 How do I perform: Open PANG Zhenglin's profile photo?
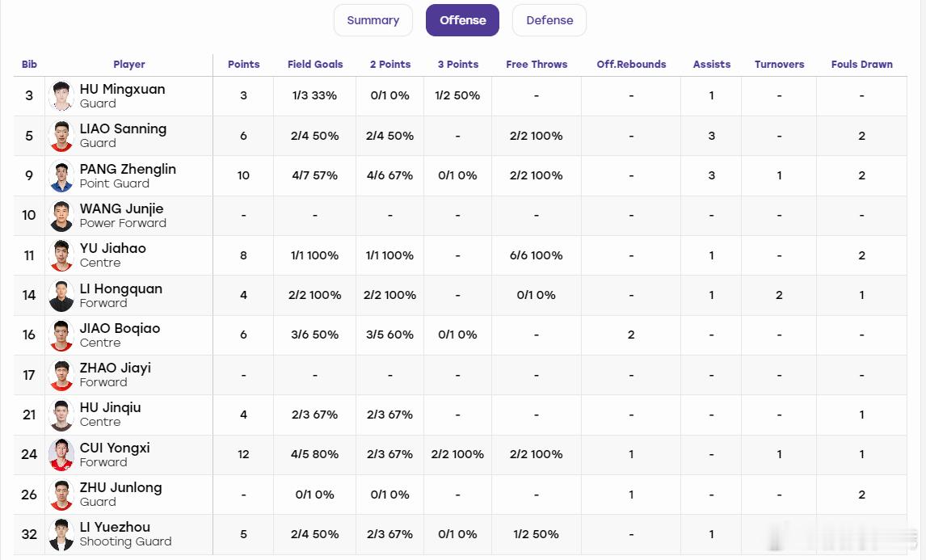click(61, 175)
